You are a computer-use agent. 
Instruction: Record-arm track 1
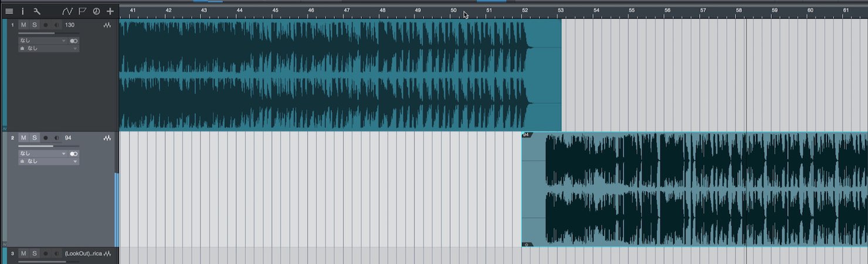point(46,25)
